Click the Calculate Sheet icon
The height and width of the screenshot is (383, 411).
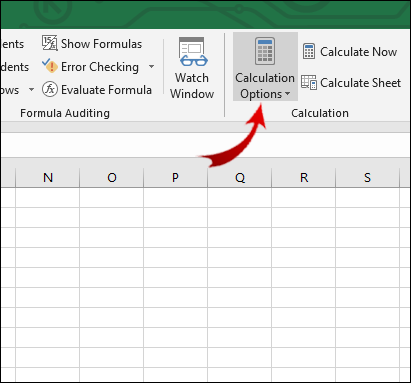(x=309, y=82)
